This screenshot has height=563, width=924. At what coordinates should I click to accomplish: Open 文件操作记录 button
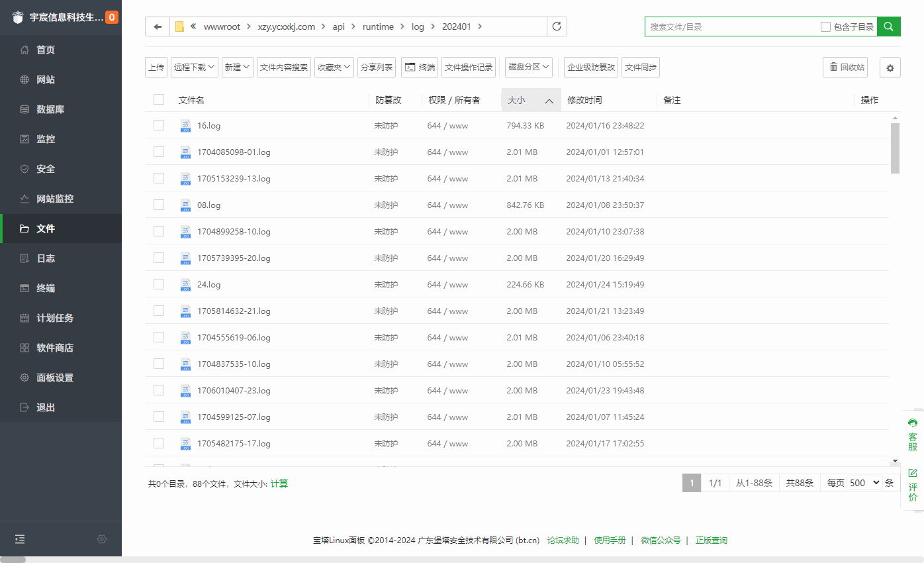coord(469,67)
